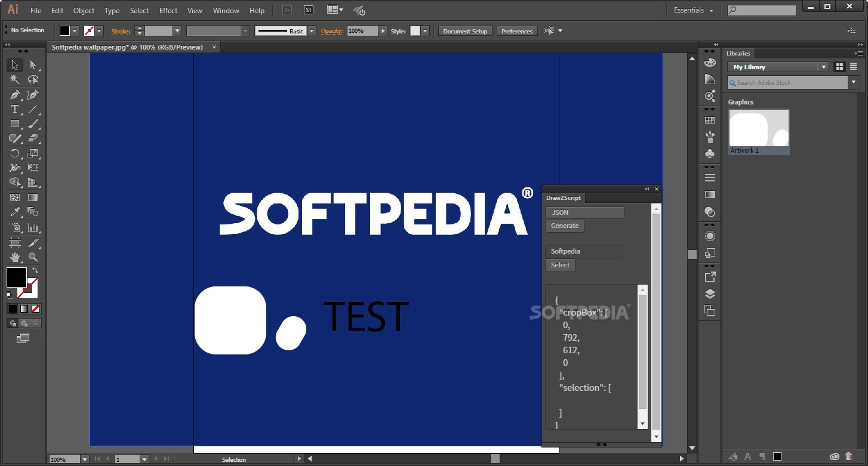Set paint mode to None
Viewport: 868px width, 466px height.
[x=35, y=308]
